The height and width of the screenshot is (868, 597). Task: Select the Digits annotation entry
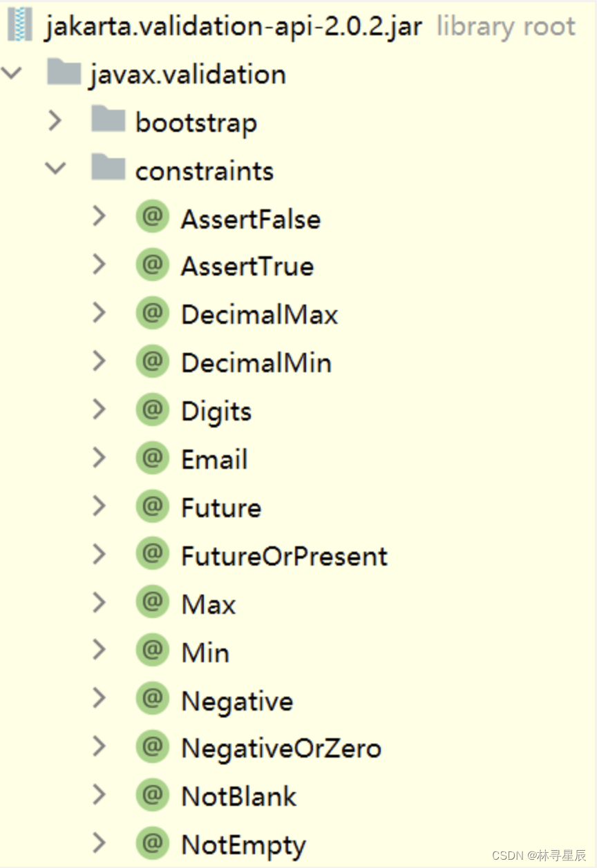(216, 412)
